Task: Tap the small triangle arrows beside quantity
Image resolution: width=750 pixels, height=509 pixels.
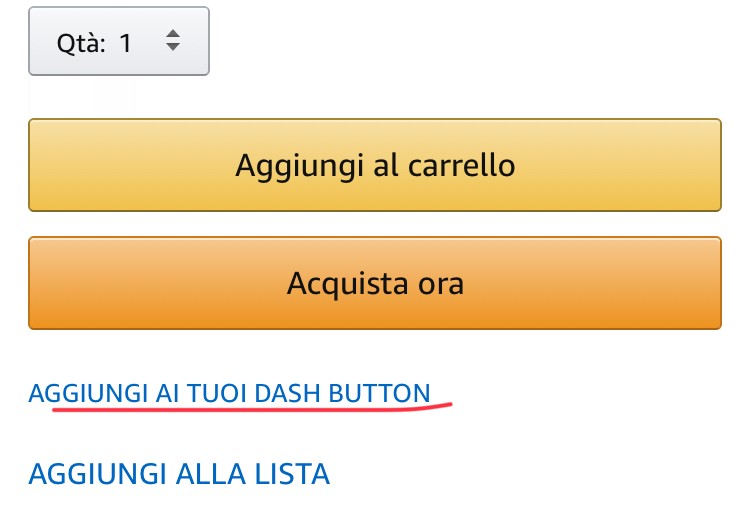Action: (173, 42)
